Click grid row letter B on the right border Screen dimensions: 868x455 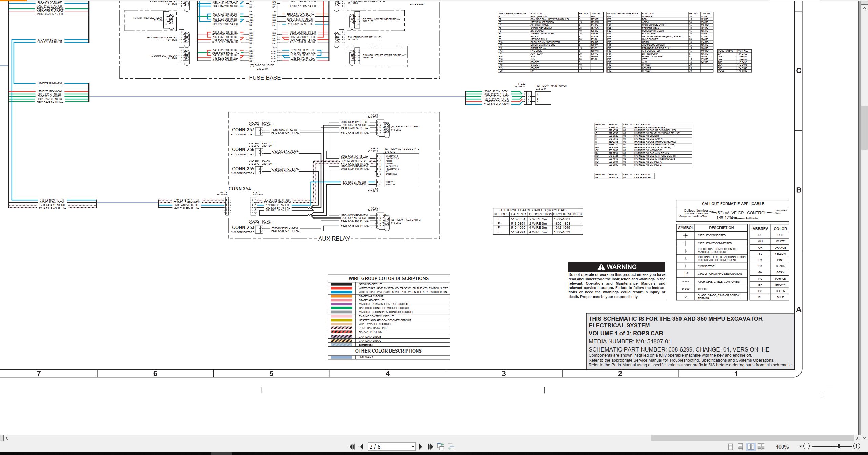799,190
